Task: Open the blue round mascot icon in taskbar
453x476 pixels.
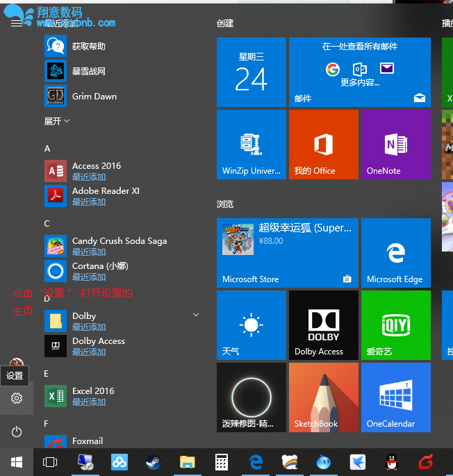Action: (324, 462)
